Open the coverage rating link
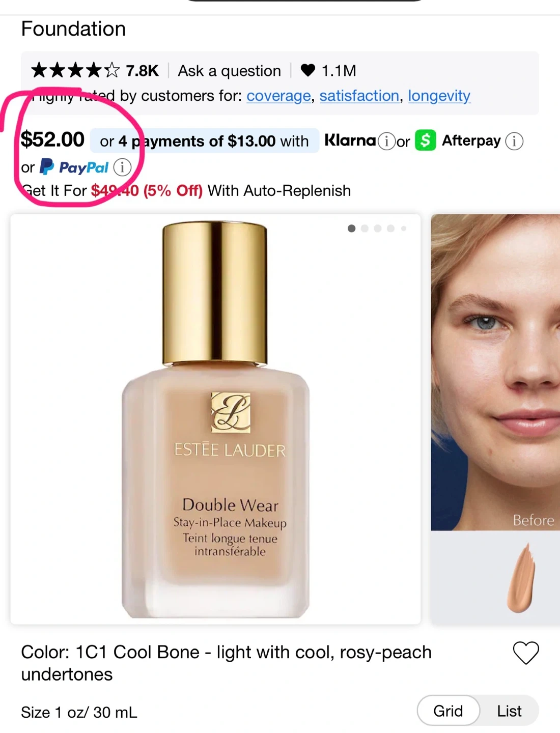The image size is (560, 733). pyautogui.click(x=278, y=96)
